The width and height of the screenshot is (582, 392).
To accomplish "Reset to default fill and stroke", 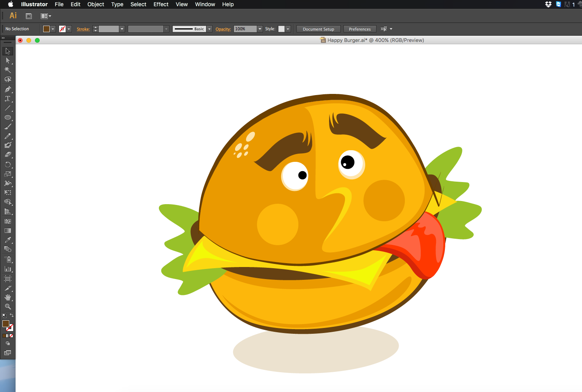I will point(4,316).
